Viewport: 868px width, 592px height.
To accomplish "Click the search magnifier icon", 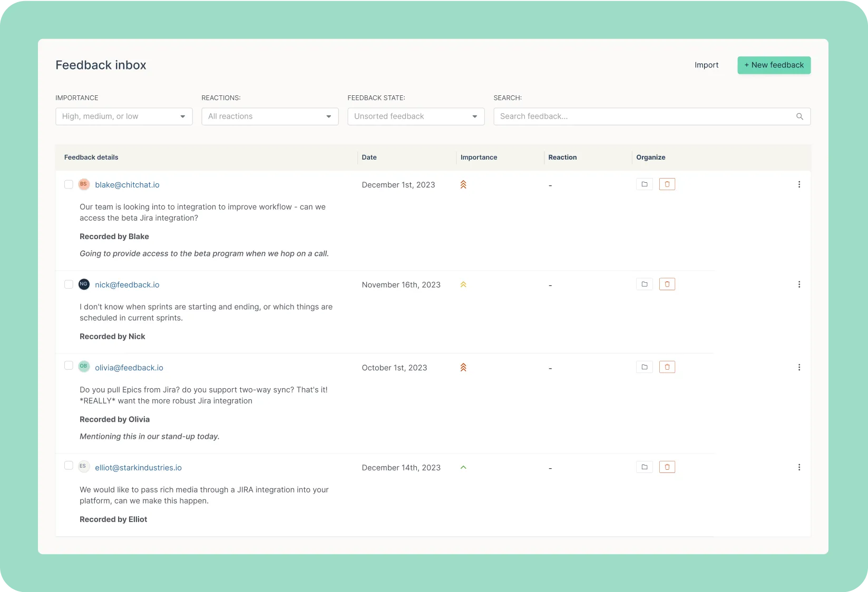I will click(x=799, y=116).
